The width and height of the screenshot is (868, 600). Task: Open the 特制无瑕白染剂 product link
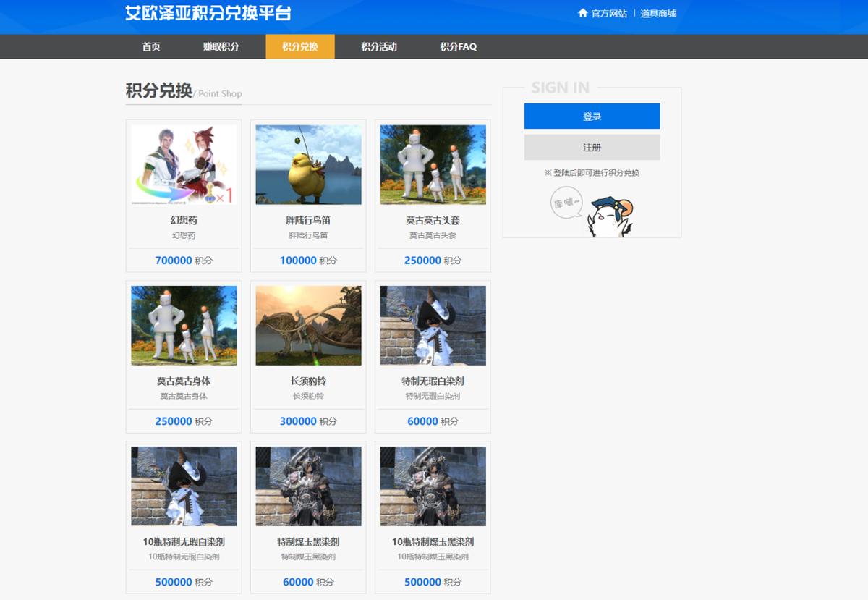(x=433, y=326)
